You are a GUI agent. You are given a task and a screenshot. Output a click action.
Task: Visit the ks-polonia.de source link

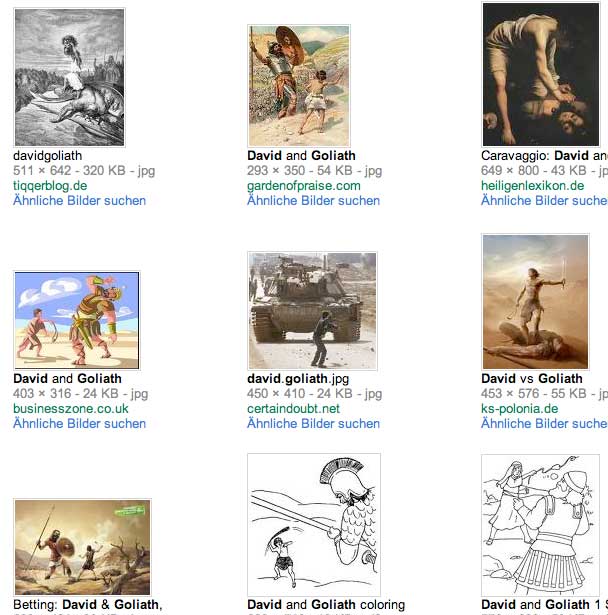tap(519, 408)
